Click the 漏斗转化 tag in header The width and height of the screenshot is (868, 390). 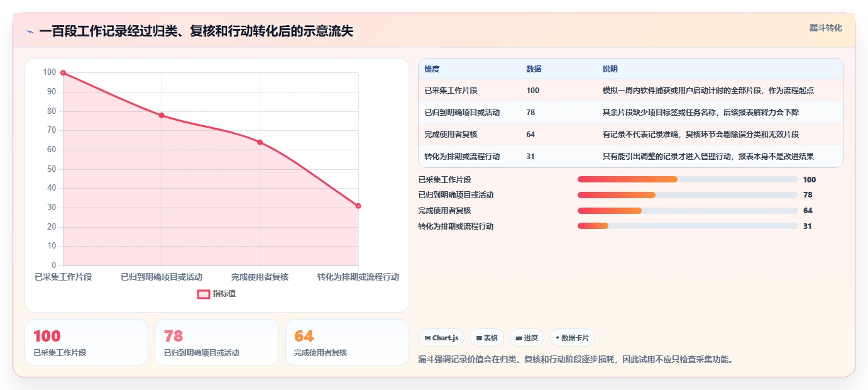pos(825,28)
